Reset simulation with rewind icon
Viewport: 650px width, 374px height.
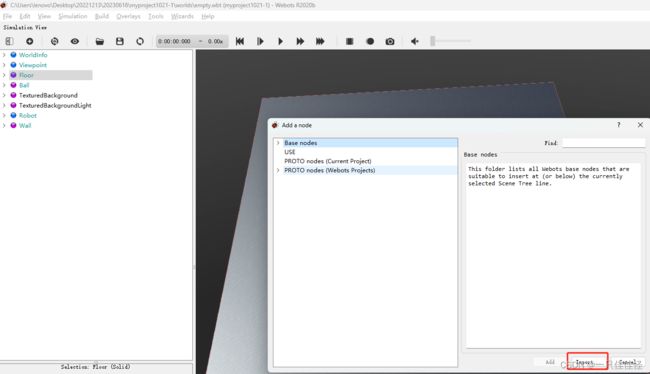[x=240, y=41]
